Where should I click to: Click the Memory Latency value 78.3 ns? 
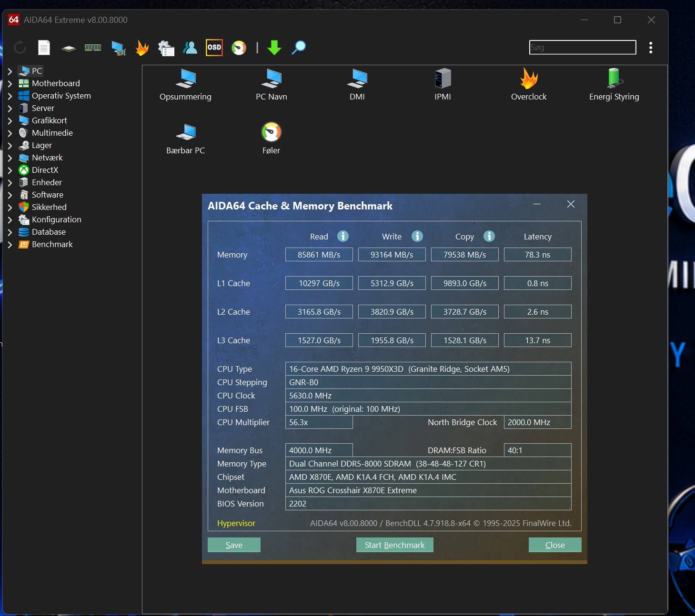coord(538,255)
